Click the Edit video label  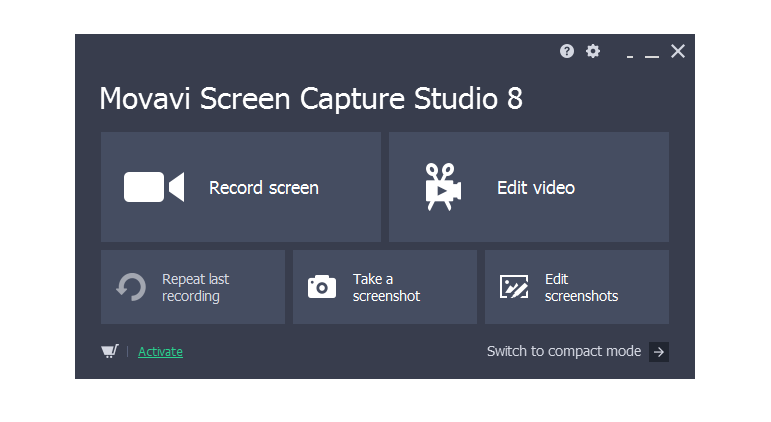536,188
